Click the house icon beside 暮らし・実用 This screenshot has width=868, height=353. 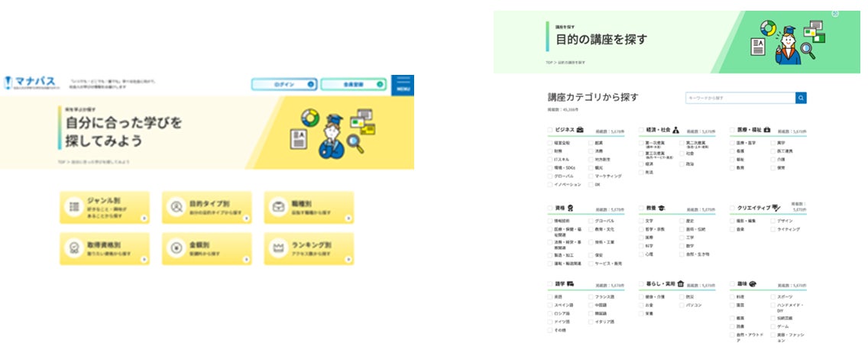coord(681,283)
